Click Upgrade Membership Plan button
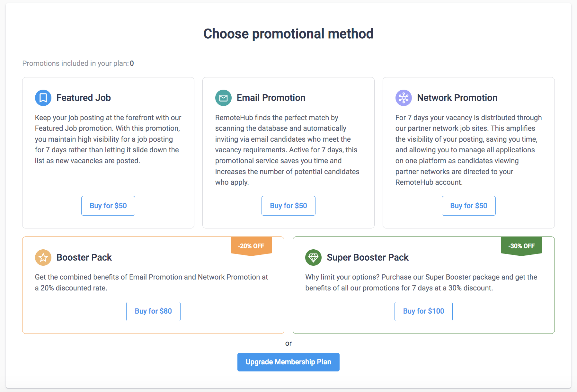The width and height of the screenshot is (577, 392). coord(288,362)
